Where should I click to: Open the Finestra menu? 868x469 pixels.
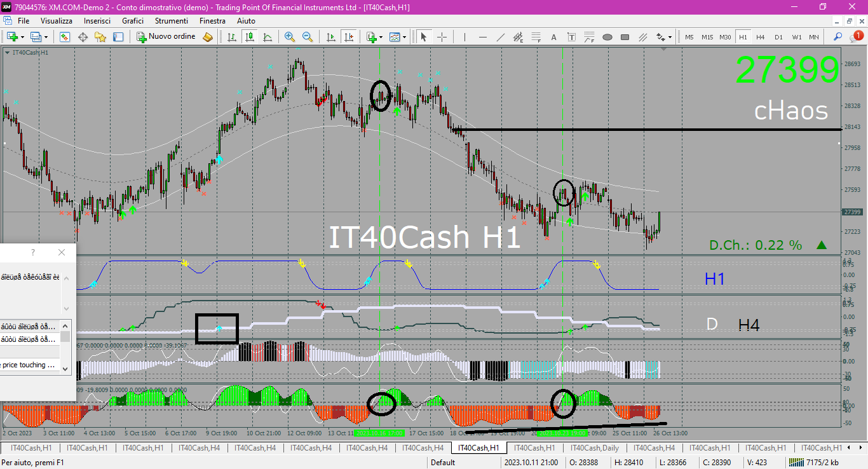click(x=212, y=21)
